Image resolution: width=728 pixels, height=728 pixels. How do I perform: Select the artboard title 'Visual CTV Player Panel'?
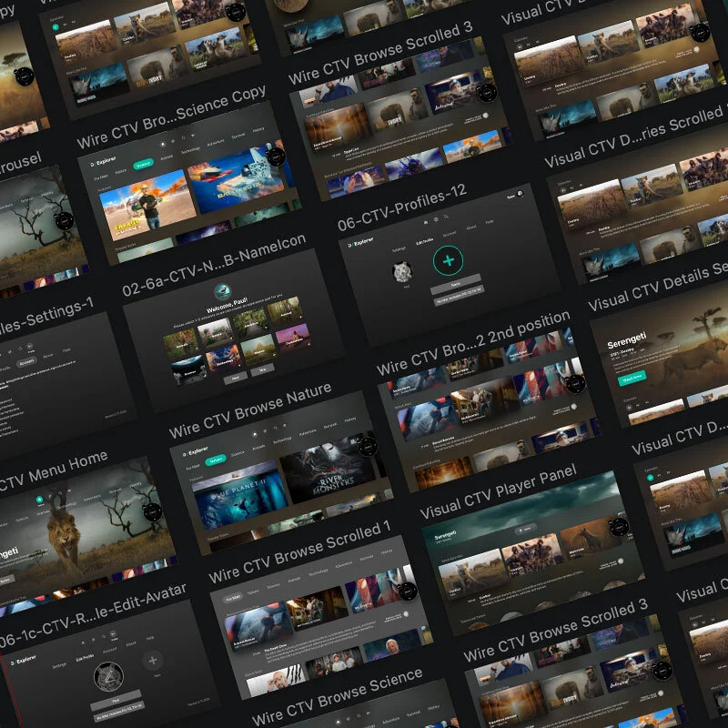(x=499, y=490)
